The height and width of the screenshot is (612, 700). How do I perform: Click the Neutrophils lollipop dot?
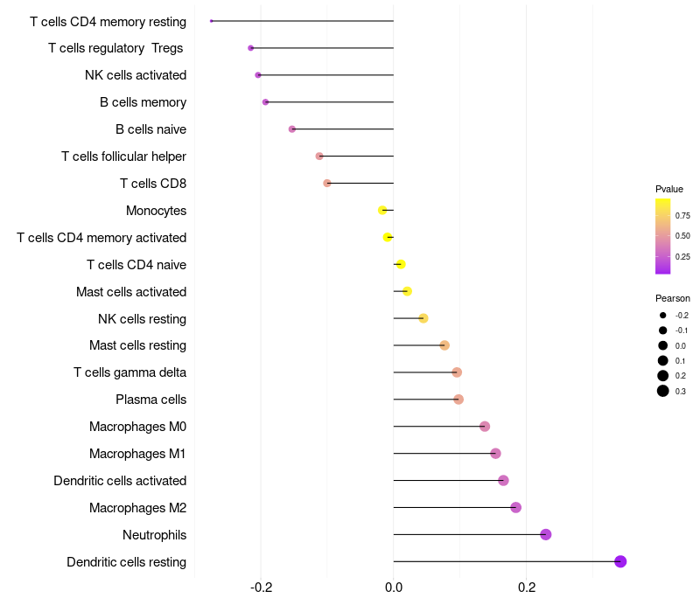pyautogui.click(x=546, y=534)
